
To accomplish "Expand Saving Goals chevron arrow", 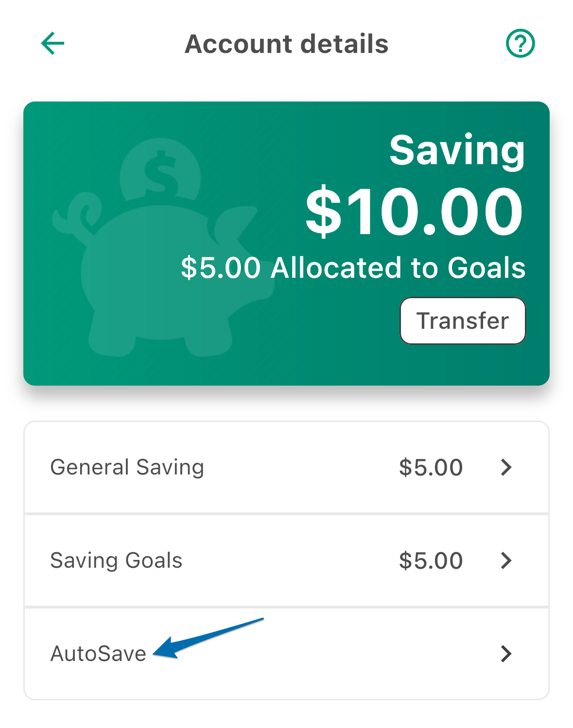I will coord(506,560).
